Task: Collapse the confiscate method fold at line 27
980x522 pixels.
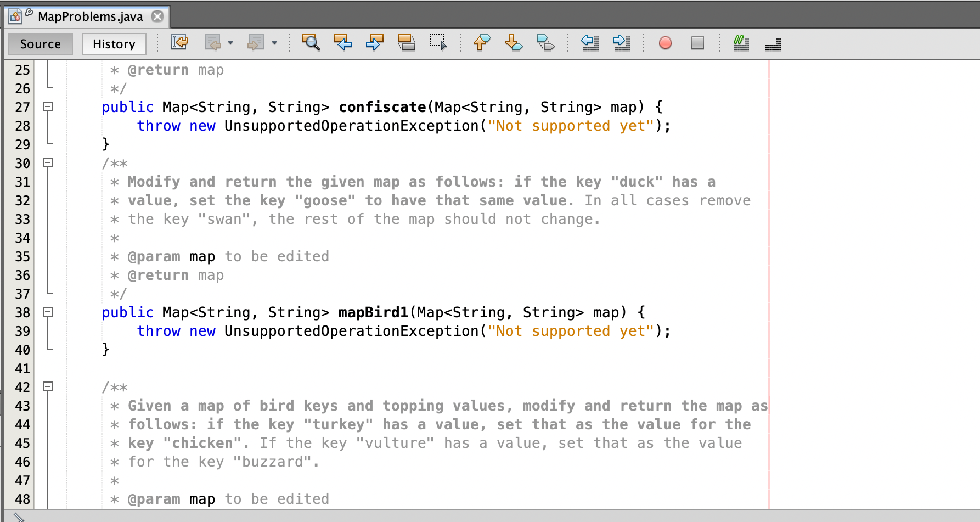Action: (x=48, y=106)
